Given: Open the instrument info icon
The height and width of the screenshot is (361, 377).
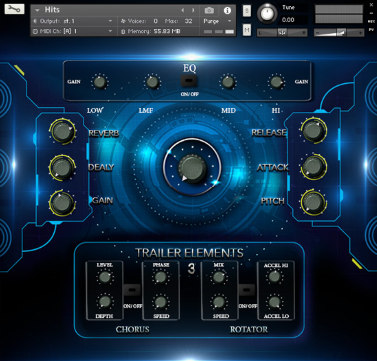Looking at the screenshot, I should click(227, 10).
